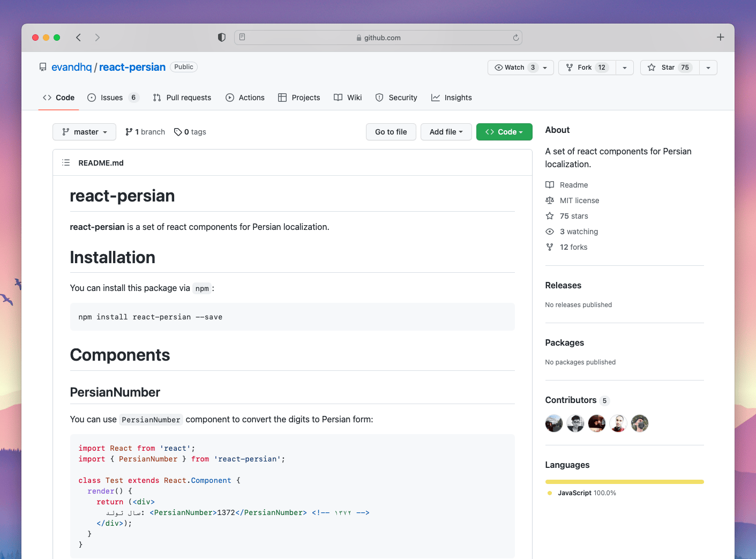This screenshot has height=559, width=756.
Task: Click the Readme book icon in About
Action: (x=550, y=185)
